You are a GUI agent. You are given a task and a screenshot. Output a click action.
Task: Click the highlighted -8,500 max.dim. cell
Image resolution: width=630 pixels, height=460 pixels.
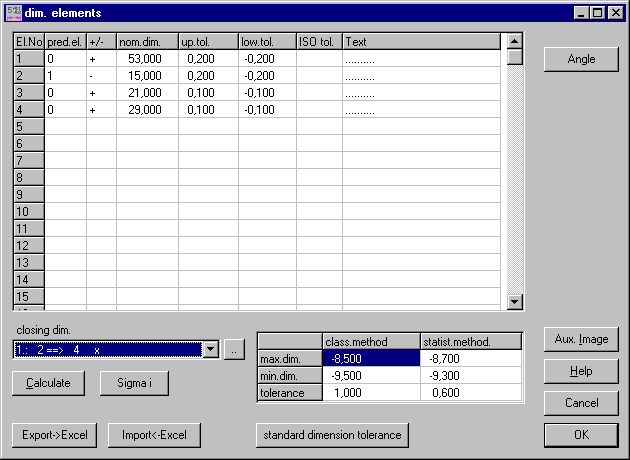pos(371,358)
